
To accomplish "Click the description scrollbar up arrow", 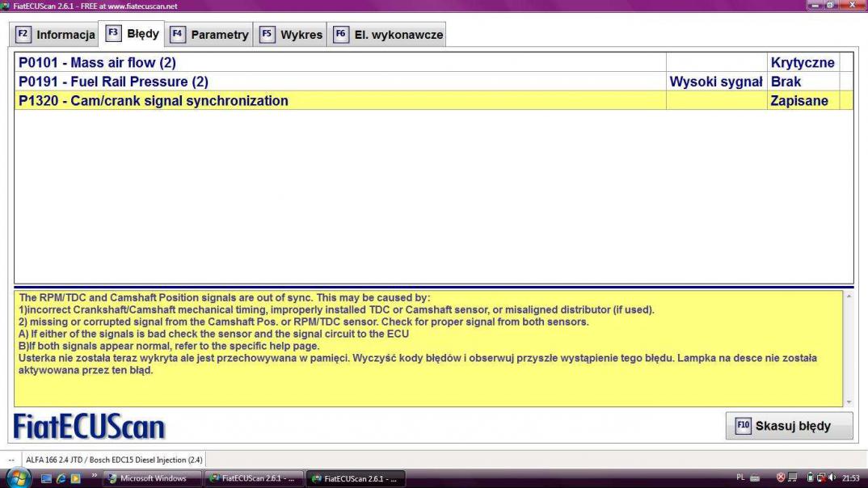I will 849,297.
